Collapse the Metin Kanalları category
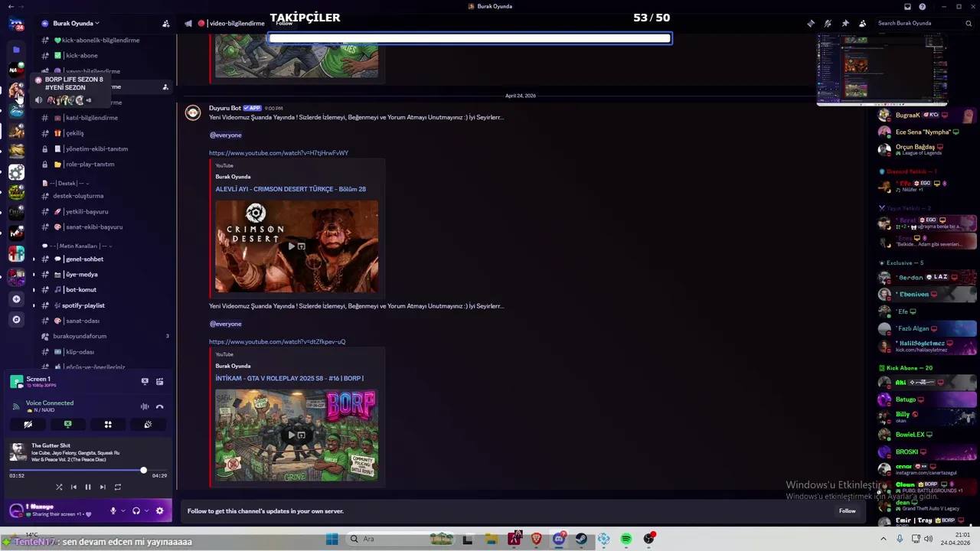The width and height of the screenshot is (980, 551). [x=77, y=246]
